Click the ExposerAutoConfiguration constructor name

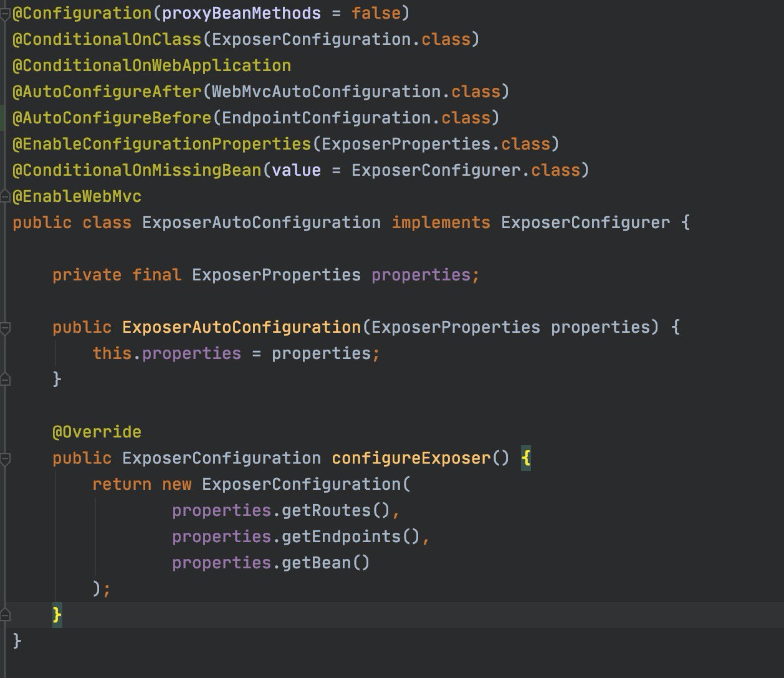pos(241,327)
